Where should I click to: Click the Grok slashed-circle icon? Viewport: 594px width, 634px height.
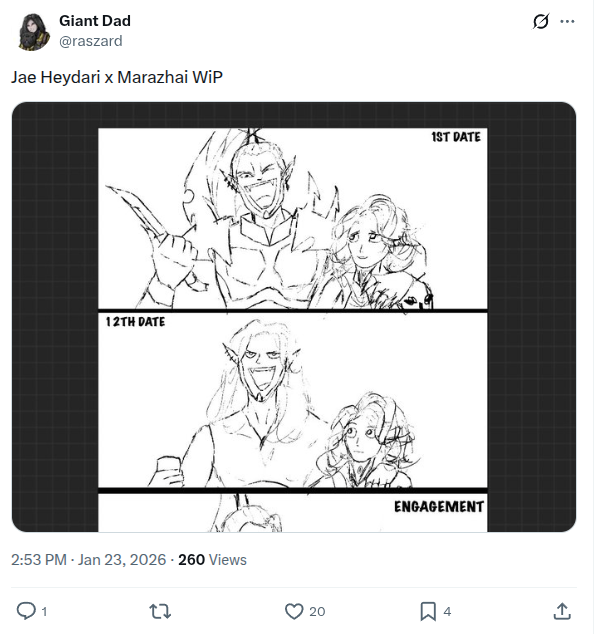[541, 21]
